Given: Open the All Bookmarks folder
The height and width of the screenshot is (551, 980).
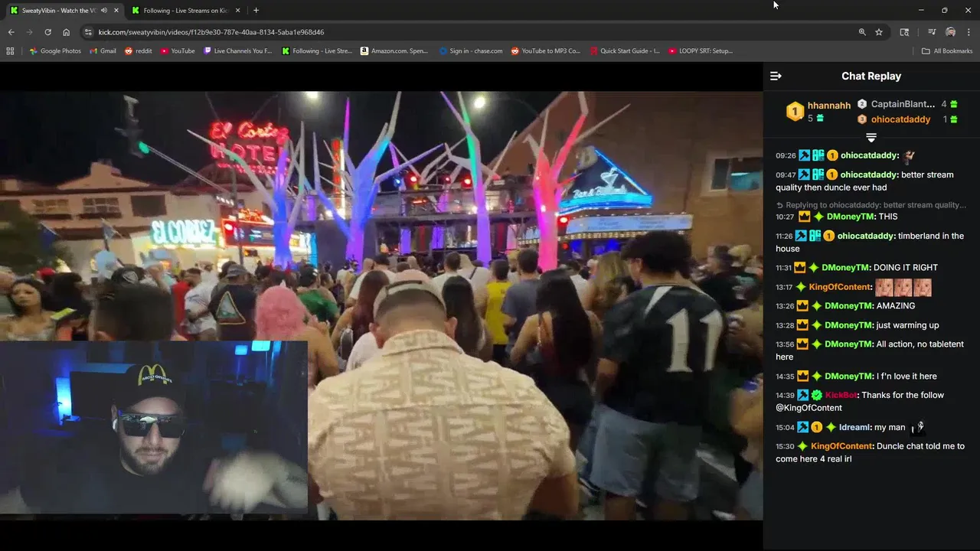Looking at the screenshot, I should click(x=947, y=51).
